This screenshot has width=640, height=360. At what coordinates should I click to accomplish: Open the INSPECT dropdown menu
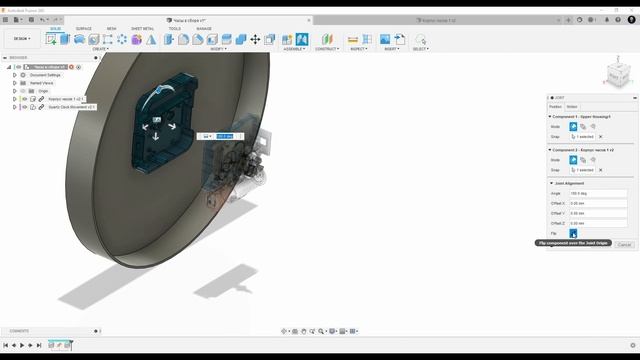click(x=359, y=49)
